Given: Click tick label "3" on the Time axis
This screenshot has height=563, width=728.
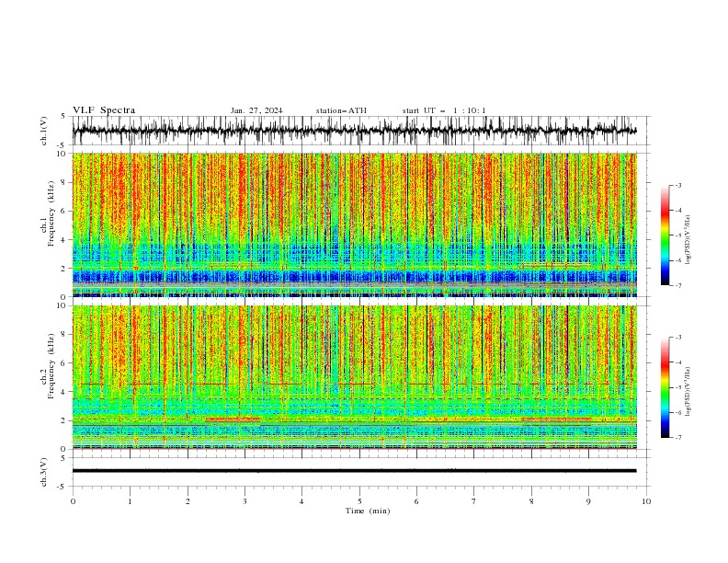Looking at the screenshot, I should click(x=245, y=501).
